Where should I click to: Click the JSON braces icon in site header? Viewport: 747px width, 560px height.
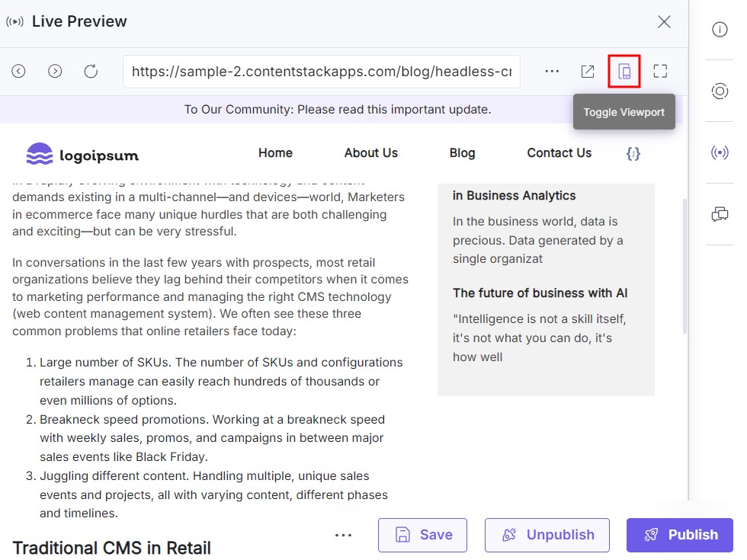[633, 153]
